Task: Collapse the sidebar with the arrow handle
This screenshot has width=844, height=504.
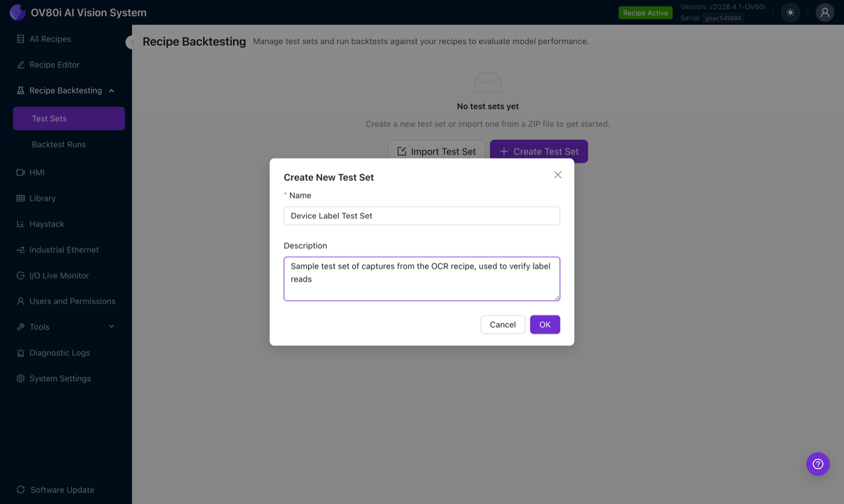Action: pyautogui.click(x=132, y=42)
